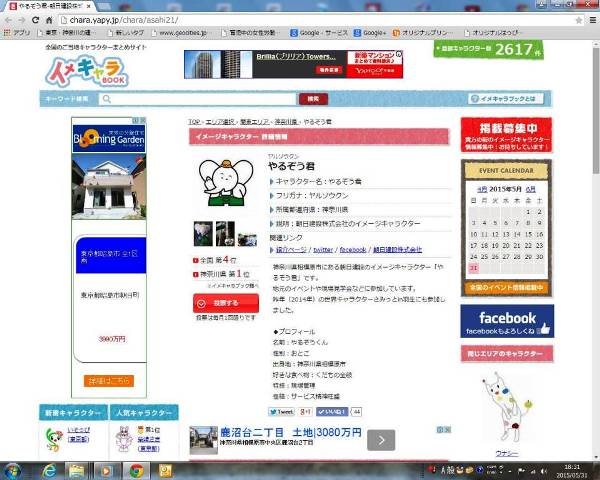Bookmark page with the star icon
The image size is (600, 480).
point(579,20)
